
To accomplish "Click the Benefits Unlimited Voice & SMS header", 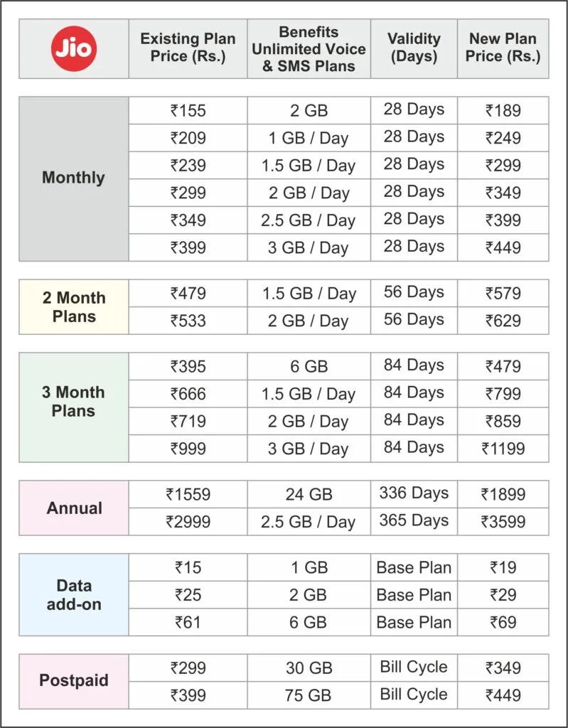I will coord(309,49).
